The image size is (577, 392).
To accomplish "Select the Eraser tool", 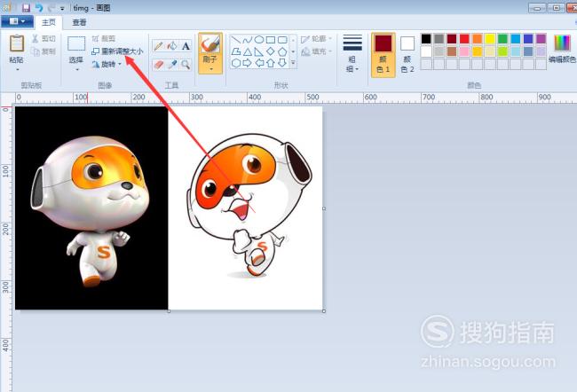I will pos(159,65).
